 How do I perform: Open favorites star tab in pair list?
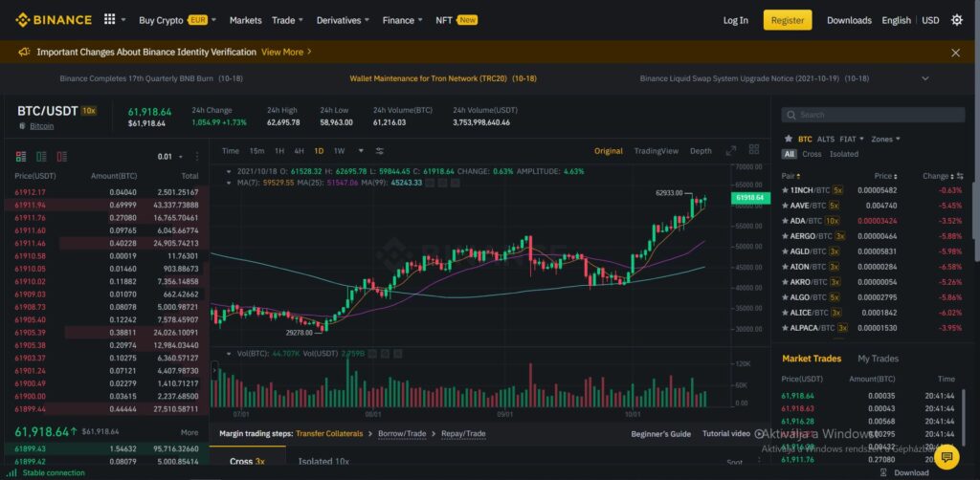789,139
